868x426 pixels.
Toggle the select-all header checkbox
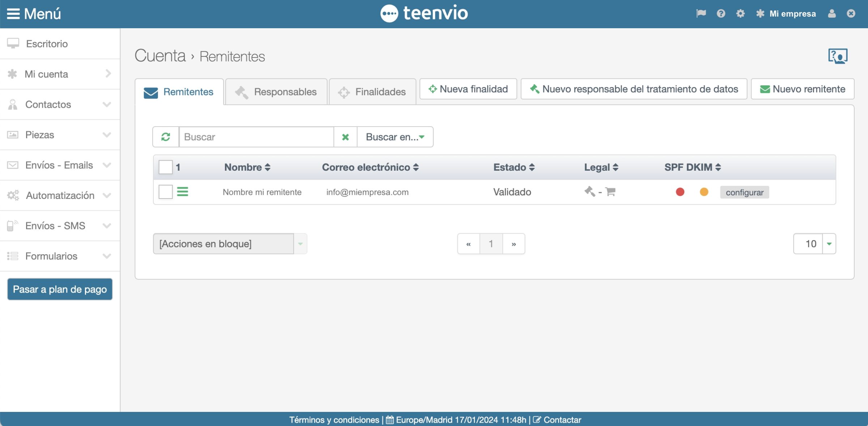[x=166, y=167]
